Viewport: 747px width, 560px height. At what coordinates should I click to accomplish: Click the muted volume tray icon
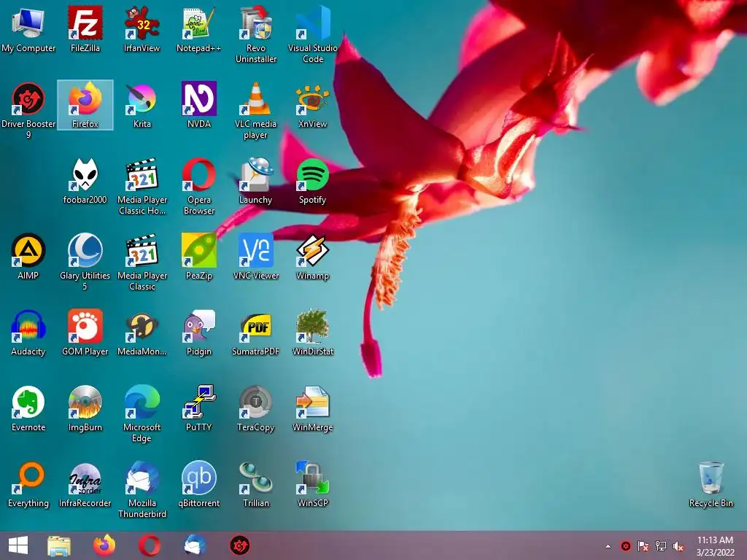point(678,546)
